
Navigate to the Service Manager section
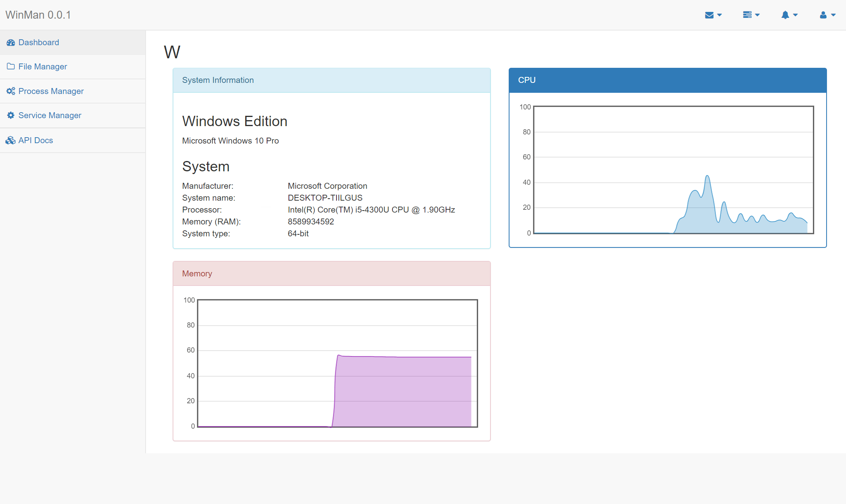click(x=50, y=115)
